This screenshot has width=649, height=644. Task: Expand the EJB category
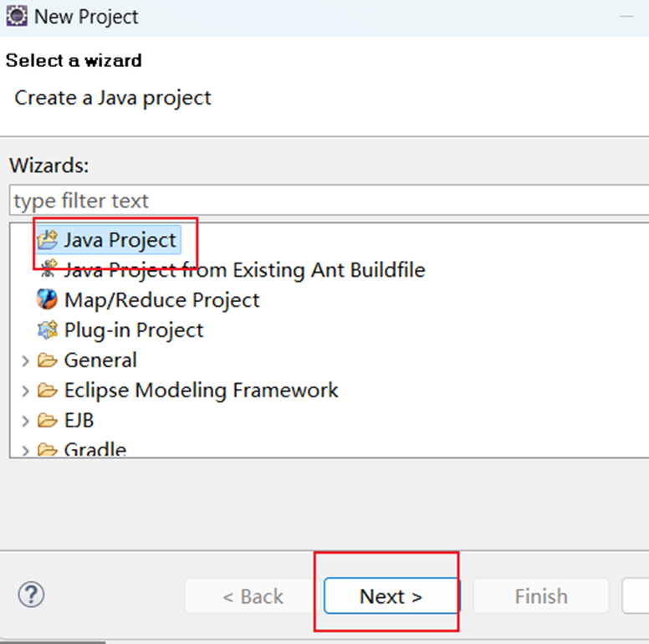click(25, 422)
